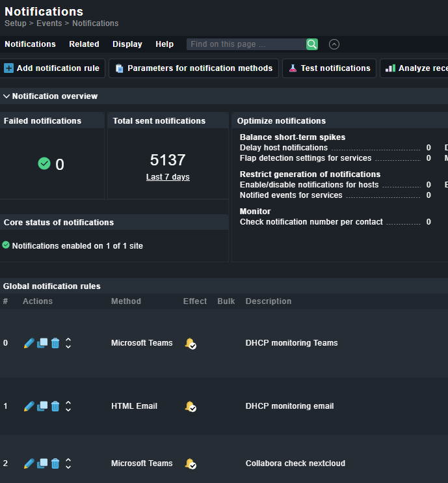Image resolution: width=448 pixels, height=483 pixels.
Task: Edit the HTML Email notification rule
Action: pos(29,406)
